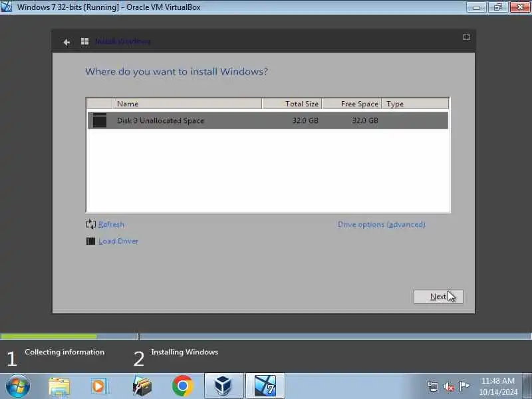
Task: Open the Load Driver link
Action: click(x=118, y=241)
